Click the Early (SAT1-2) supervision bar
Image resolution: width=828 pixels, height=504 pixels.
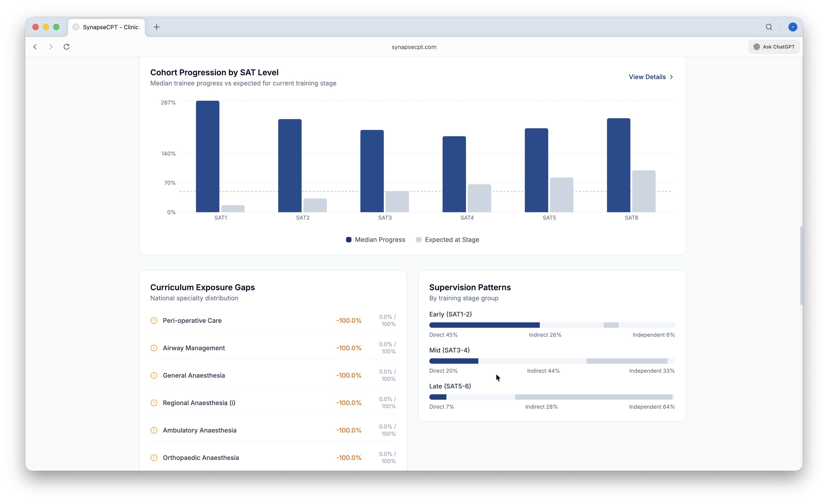551,325
